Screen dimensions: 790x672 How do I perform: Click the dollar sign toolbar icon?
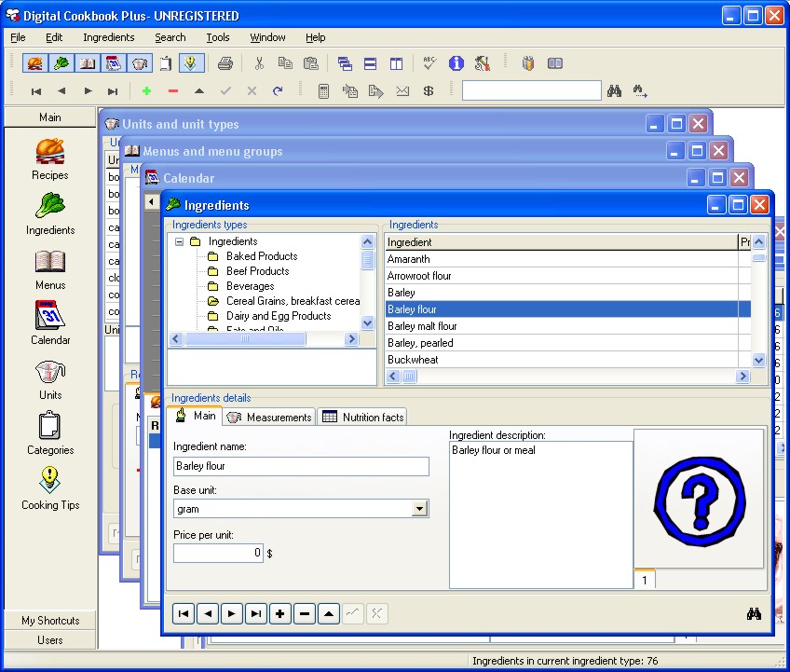(x=429, y=91)
